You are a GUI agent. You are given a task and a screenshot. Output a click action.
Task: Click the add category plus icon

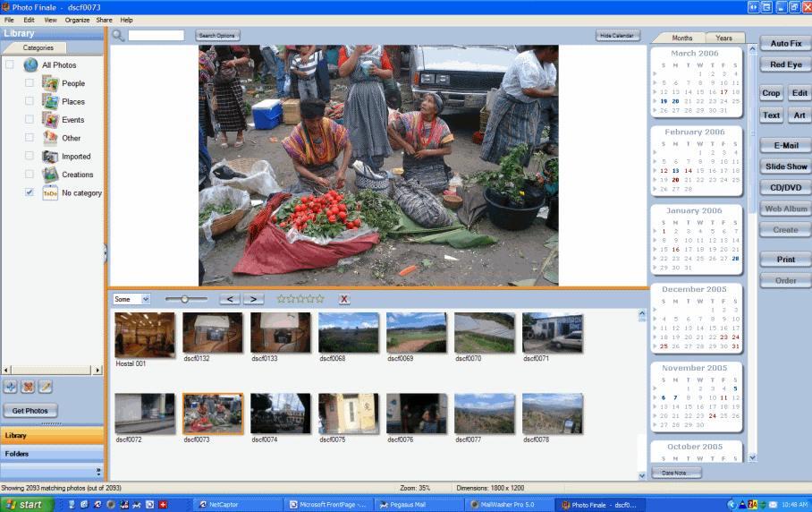[11, 387]
